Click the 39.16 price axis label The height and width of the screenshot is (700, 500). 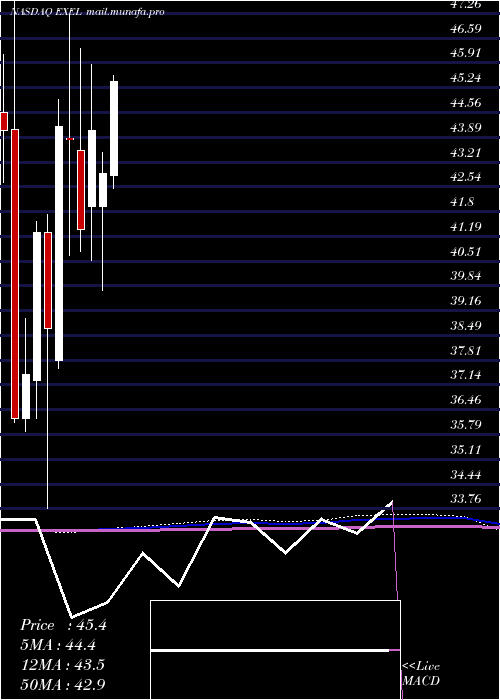466,301
